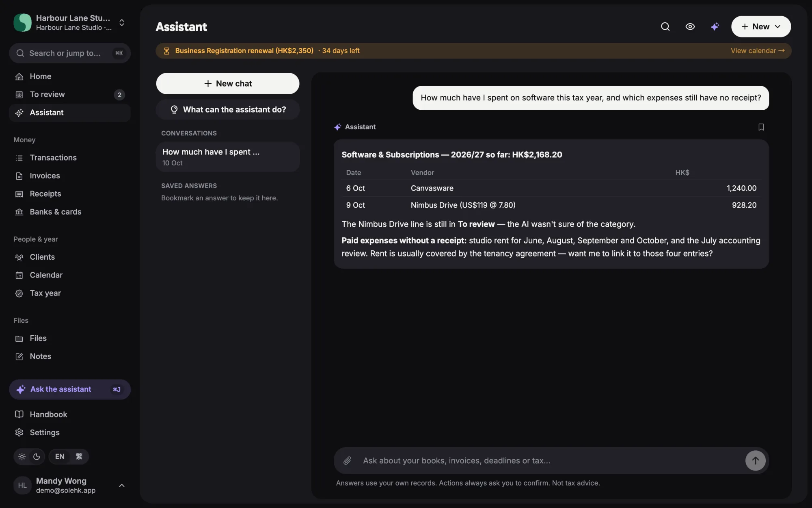812x508 pixels.
Task: Click the send arrow button
Action: point(755,460)
